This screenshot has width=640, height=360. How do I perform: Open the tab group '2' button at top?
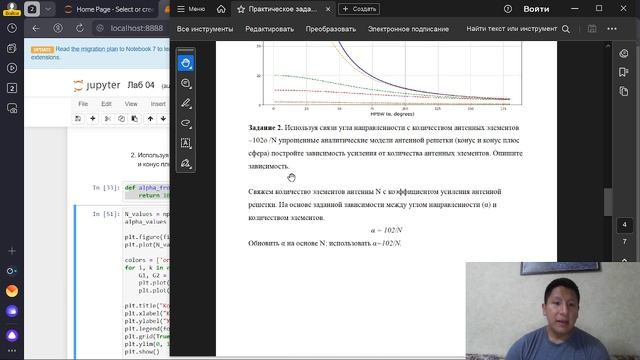[32, 9]
